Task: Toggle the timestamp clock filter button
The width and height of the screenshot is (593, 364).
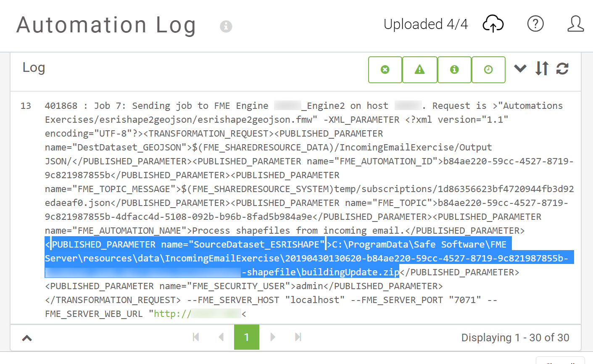Action: click(488, 70)
